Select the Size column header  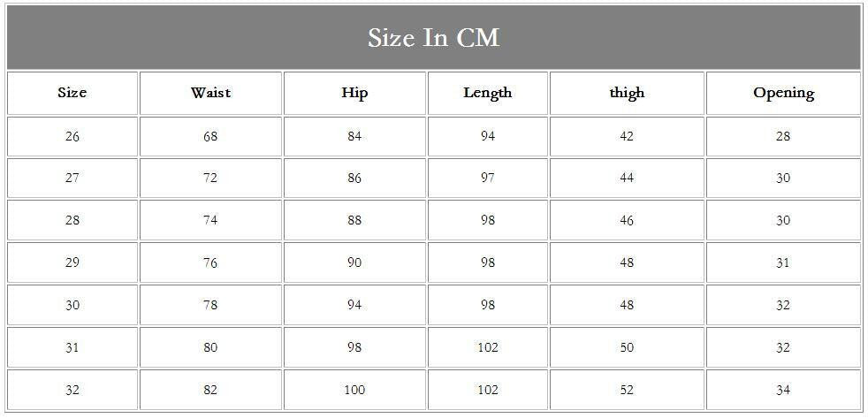coord(72,93)
